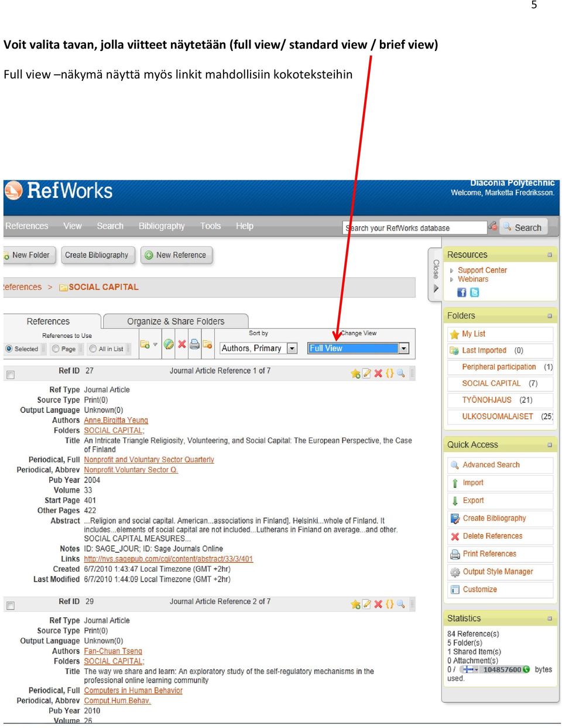Click the edit icon for Ref ID 29
Screen dimensions: 562x728
pyautogui.click(x=367, y=604)
